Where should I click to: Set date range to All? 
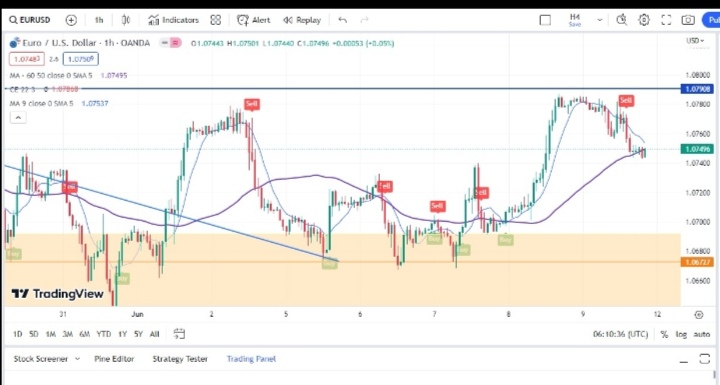pyautogui.click(x=154, y=334)
